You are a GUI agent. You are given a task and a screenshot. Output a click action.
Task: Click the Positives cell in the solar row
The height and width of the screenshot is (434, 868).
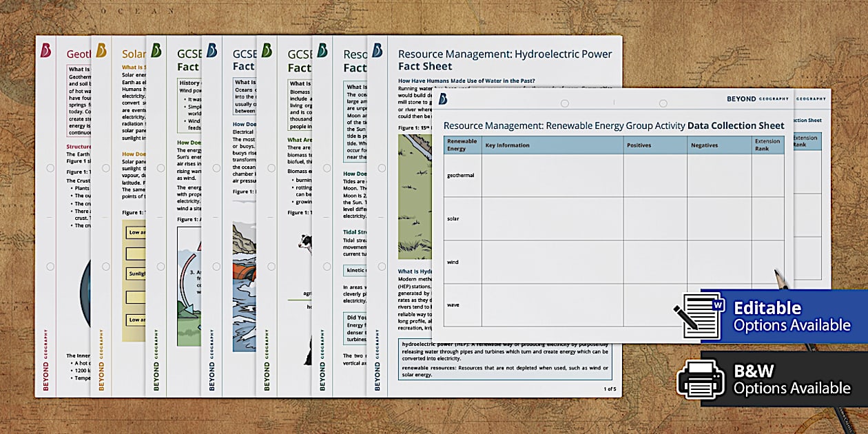654,218
